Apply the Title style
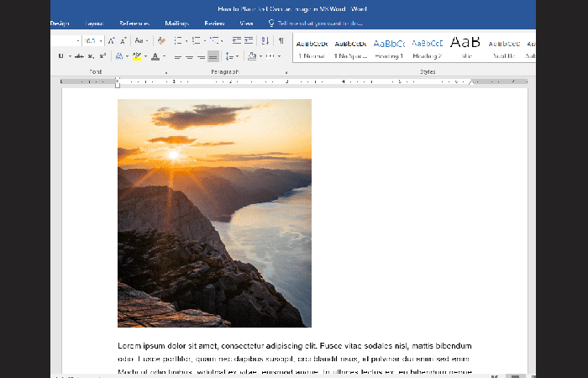The height and width of the screenshot is (378, 588). [x=465, y=49]
